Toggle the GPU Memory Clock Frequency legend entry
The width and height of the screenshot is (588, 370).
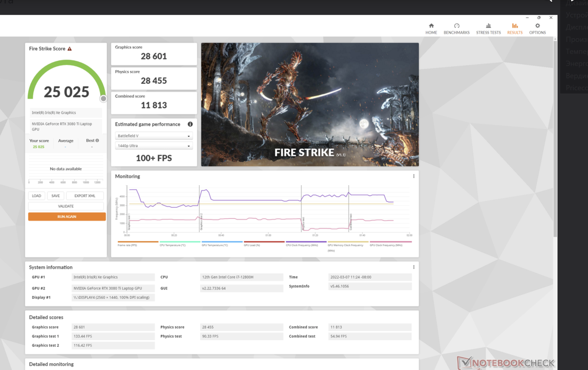pyautogui.click(x=348, y=246)
